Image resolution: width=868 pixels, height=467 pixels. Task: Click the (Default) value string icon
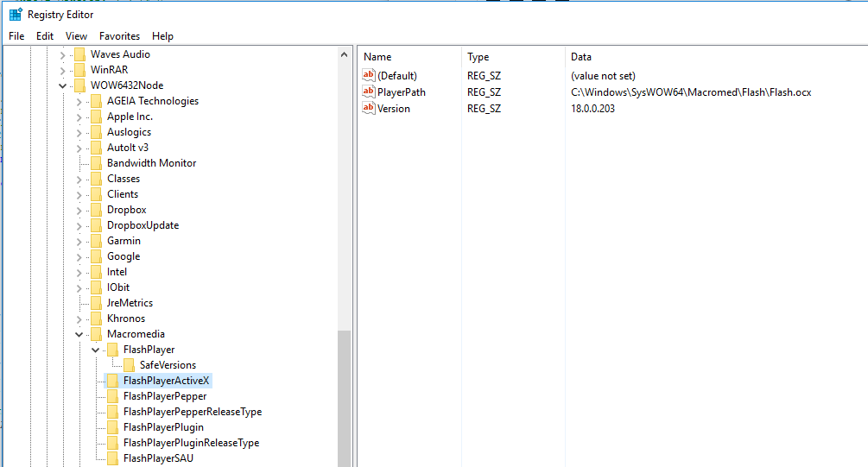[369, 76]
